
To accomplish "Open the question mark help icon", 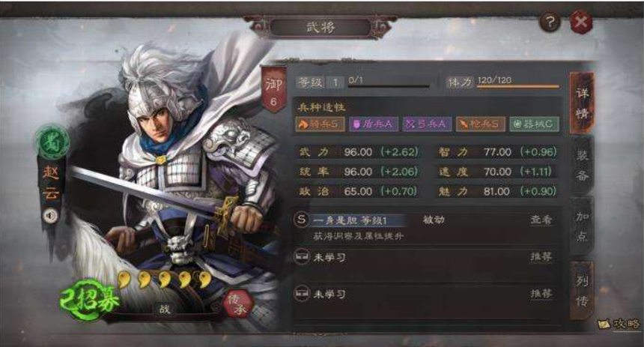I will pos(550,22).
